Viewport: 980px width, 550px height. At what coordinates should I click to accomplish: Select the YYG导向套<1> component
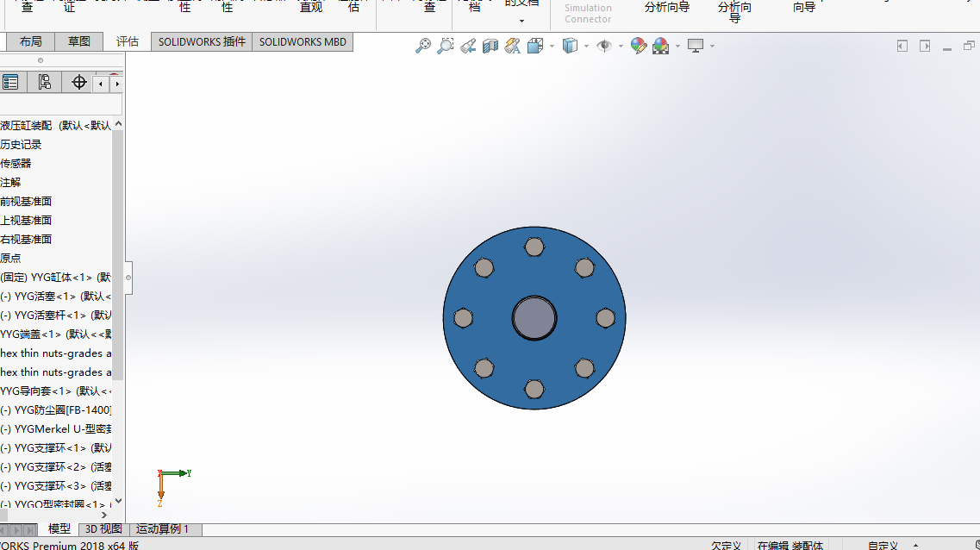click(x=56, y=391)
